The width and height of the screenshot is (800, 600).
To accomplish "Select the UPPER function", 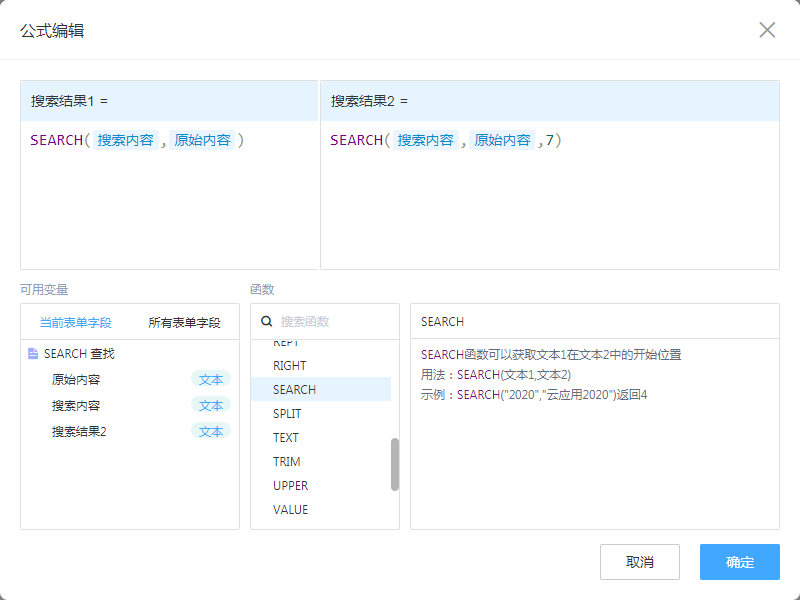I will pos(292,485).
